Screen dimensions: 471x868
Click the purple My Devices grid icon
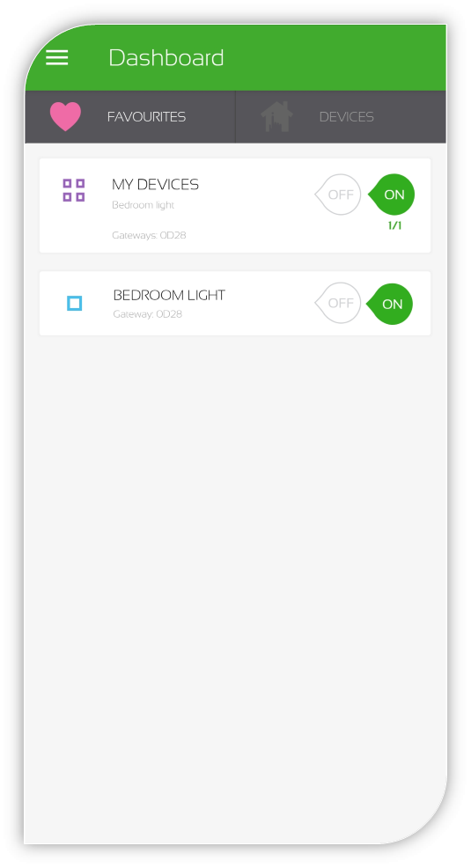point(74,190)
